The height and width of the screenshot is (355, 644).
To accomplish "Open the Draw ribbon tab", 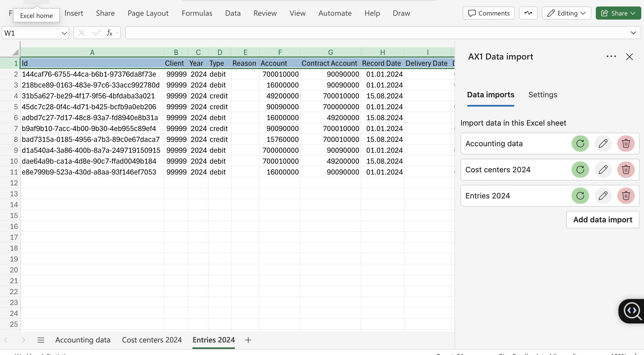I will coord(401,13).
